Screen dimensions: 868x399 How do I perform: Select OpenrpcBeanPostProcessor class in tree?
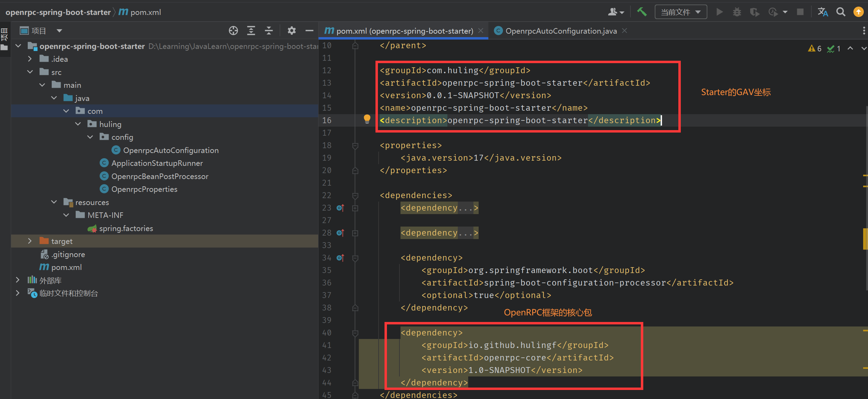[x=159, y=176]
